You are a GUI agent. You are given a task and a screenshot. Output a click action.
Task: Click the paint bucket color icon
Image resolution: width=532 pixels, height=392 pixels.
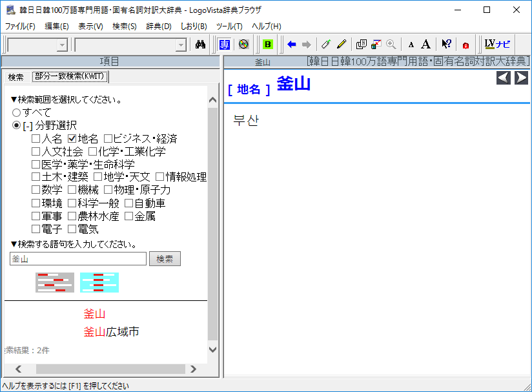click(376, 45)
